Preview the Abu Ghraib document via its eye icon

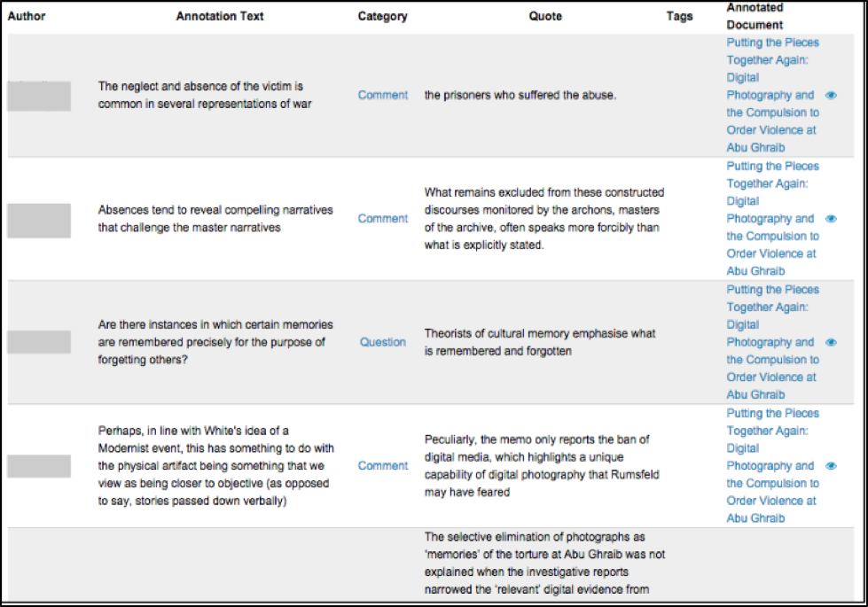[x=831, y=95]
